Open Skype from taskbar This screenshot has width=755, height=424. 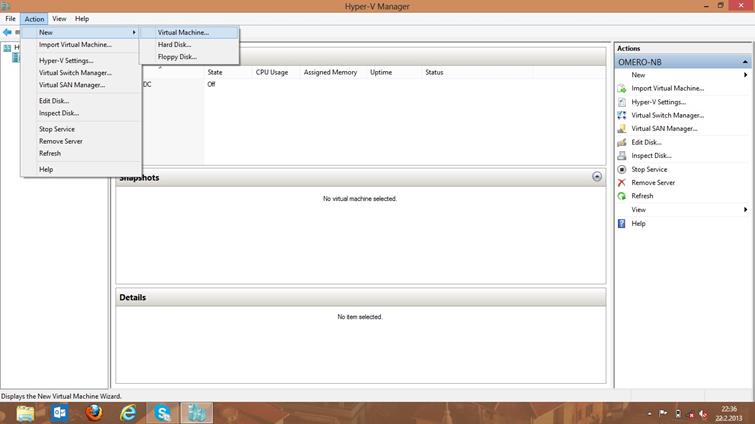pos(163,413)
